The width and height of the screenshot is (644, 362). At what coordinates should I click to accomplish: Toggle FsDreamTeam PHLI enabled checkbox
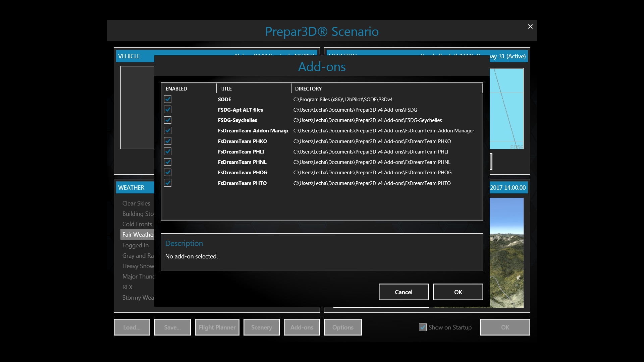168,152
